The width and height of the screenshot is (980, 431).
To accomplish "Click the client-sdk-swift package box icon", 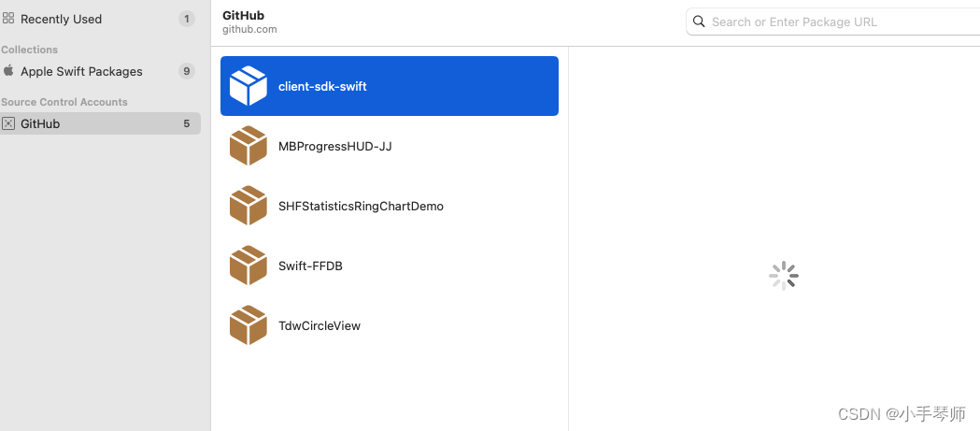I will (x=249, y=86).
